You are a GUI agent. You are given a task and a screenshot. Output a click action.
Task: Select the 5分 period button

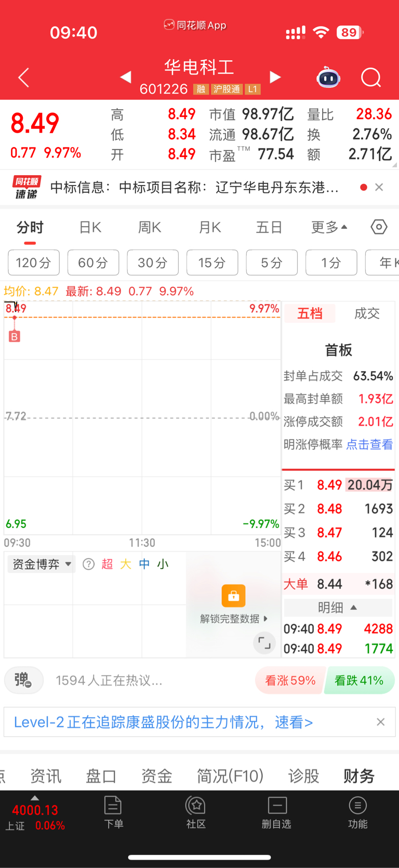pos(272,262)
